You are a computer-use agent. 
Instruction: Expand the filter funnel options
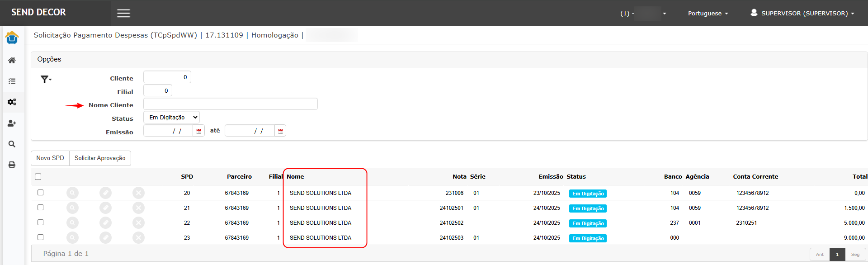(46, 80)
